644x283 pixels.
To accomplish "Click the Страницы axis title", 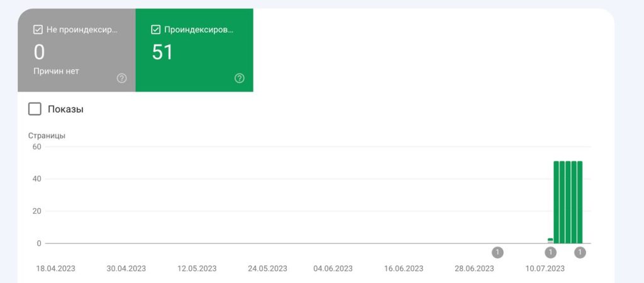I will [x=47, y=136].
